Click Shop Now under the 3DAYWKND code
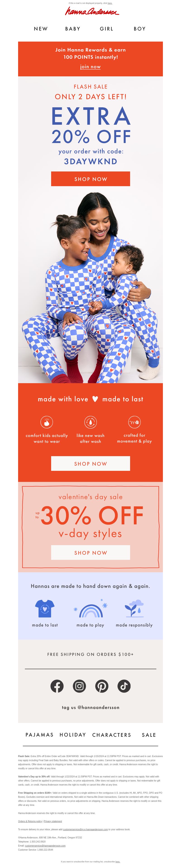The image size is (181, 868). coord(90,179)
